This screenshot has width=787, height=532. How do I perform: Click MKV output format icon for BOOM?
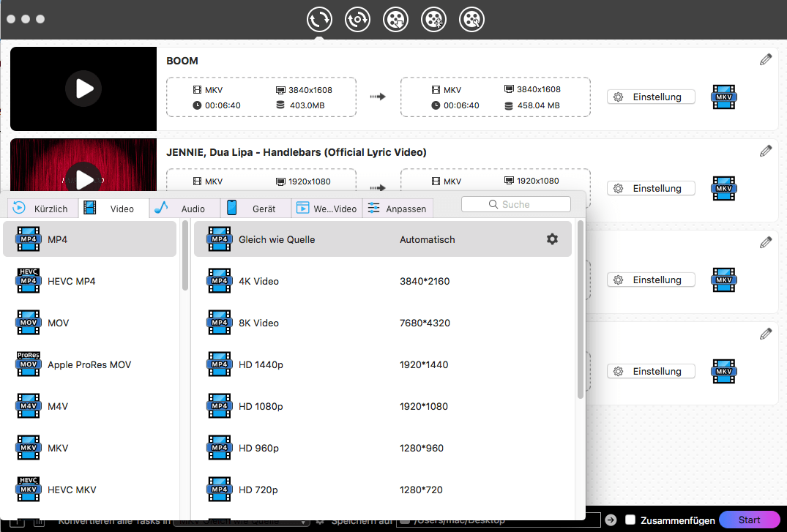coord(724,97)
